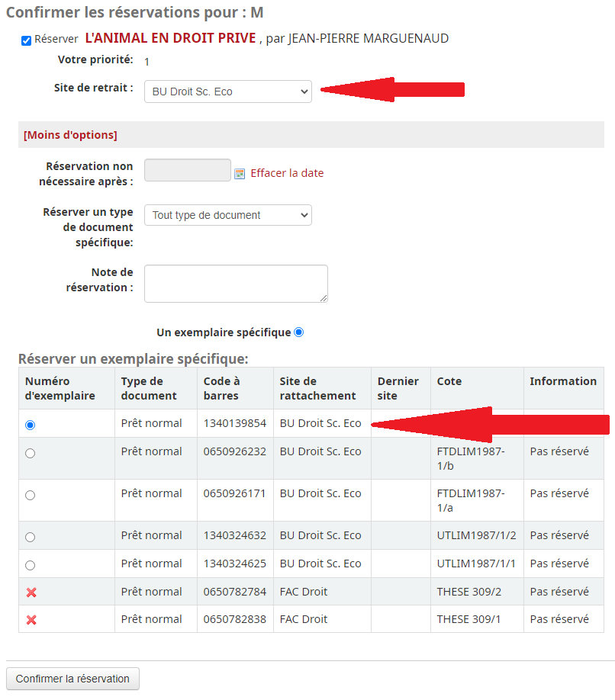Choose copy with cote FTDLIM1987-1/b

[31, 453]
